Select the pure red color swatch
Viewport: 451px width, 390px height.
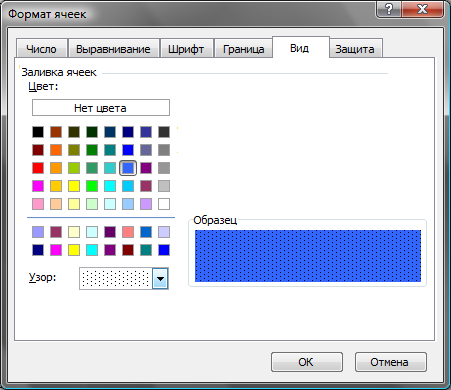38,168
